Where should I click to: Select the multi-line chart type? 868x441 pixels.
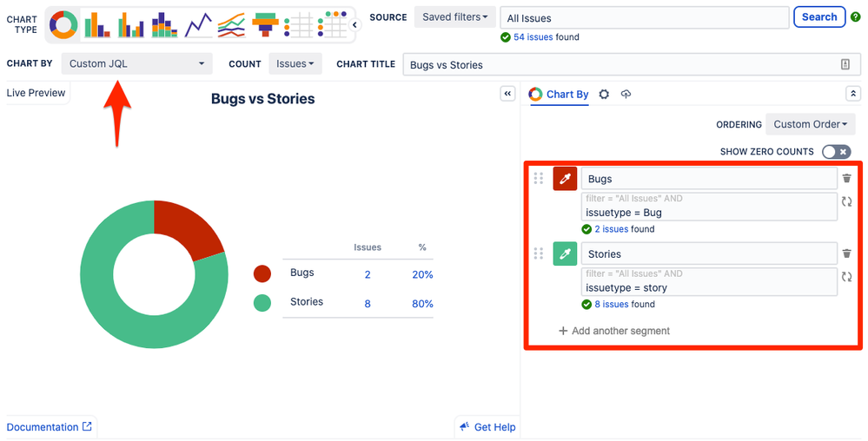231,25
